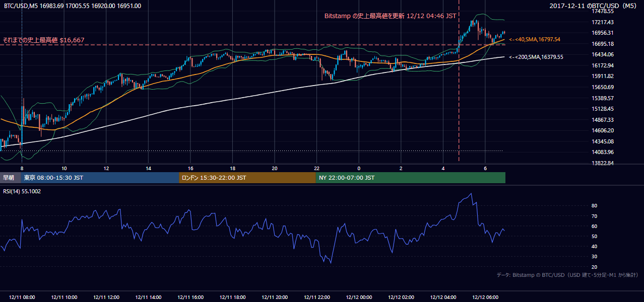Select the "12/12 00:00" time axis label
This screenshot has height=302, width=644.
pos(359,297)
